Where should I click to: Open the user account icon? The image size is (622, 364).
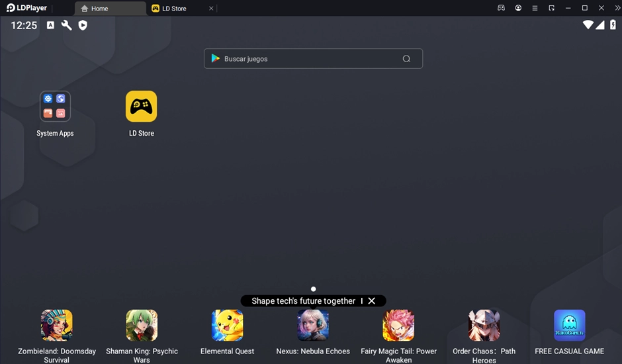(518, 8)
